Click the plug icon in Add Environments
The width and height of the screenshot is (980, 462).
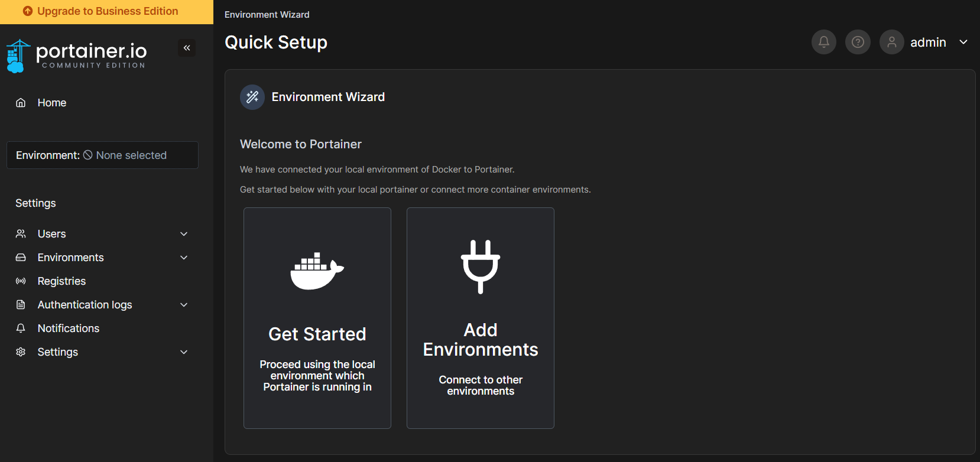[481, 266]
